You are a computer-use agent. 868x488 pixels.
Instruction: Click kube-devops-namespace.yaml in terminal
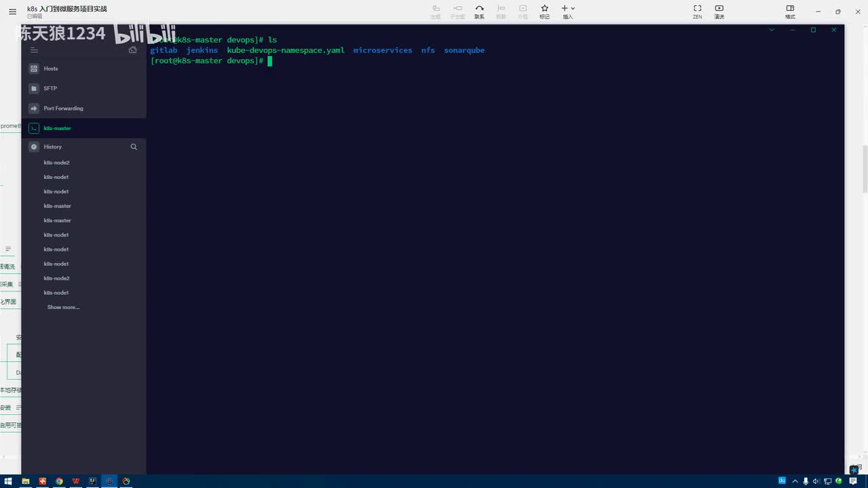click(285, 50)
